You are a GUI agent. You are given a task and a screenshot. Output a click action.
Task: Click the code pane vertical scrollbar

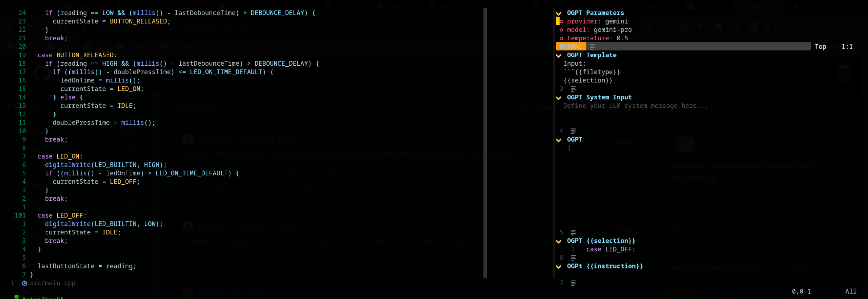tap(485, 143)
